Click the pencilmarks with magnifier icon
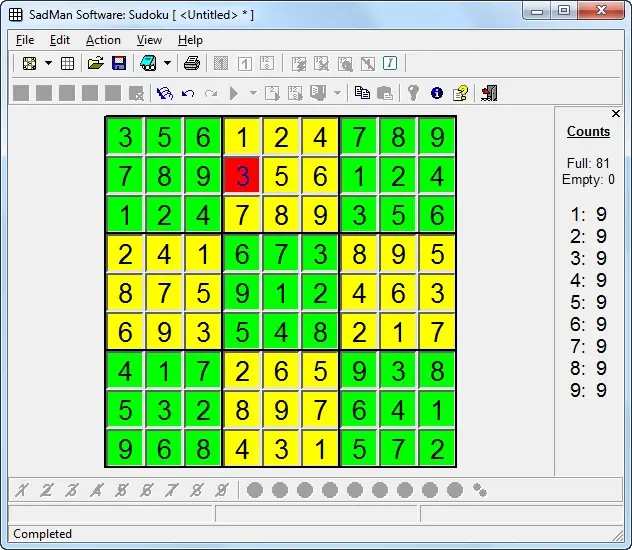The image size is (632, 550). [345, 63]
